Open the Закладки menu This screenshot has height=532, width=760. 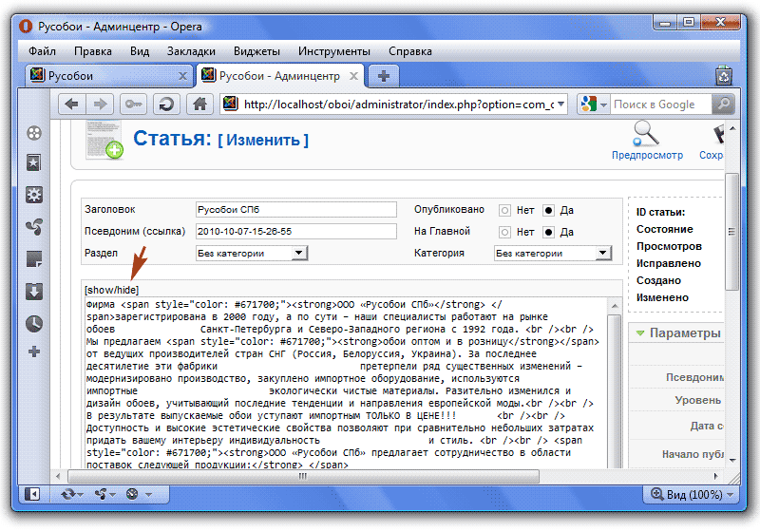[191, 51]
